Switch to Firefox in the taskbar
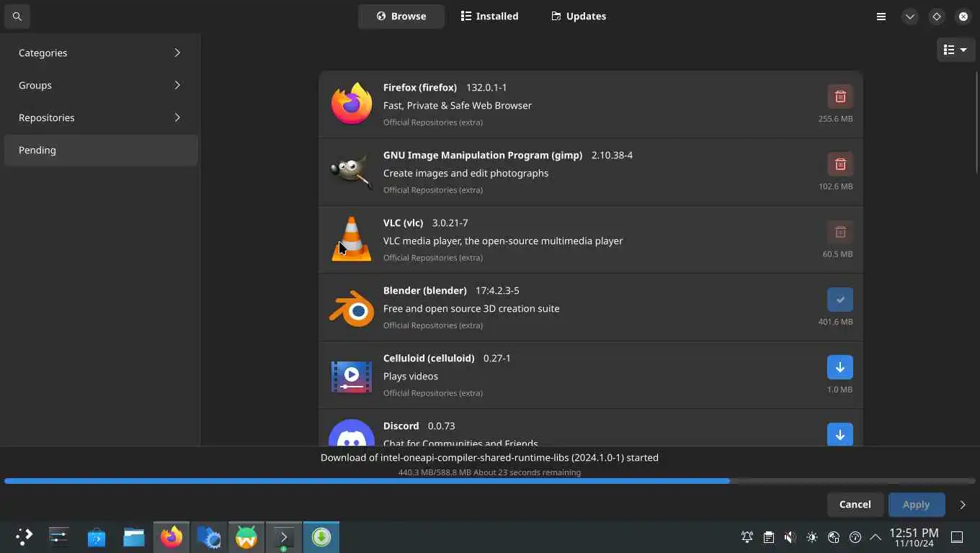Image resolution: width=980 pixels, height=553 pixels. pyautogui.click(x=171, y=536)
